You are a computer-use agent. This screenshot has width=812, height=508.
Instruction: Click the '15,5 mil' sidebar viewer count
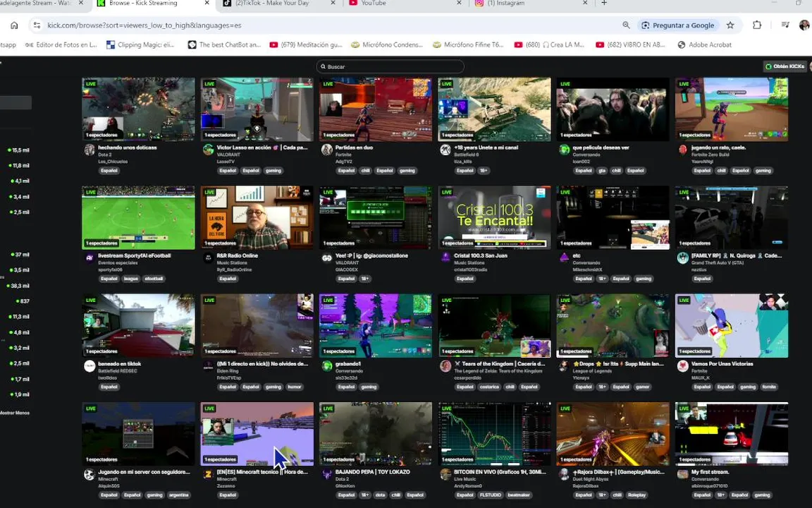pos(20,150)
